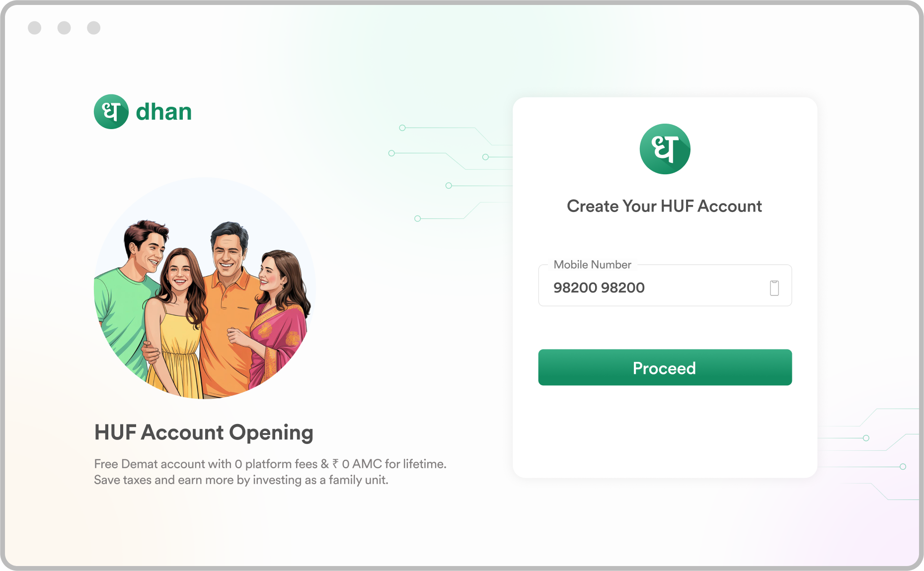The height and width of the screenshot is (571, 924).
Task: Click the woman in yellow dress illustration
Action: [175, 323]
